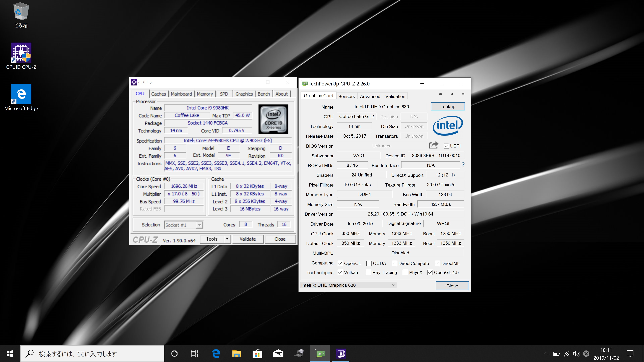Toggle the DirectML checkbox
Image resolution: width=644 pixels, height=362 pixels.
pyautogui.click(x=438, y=263)
